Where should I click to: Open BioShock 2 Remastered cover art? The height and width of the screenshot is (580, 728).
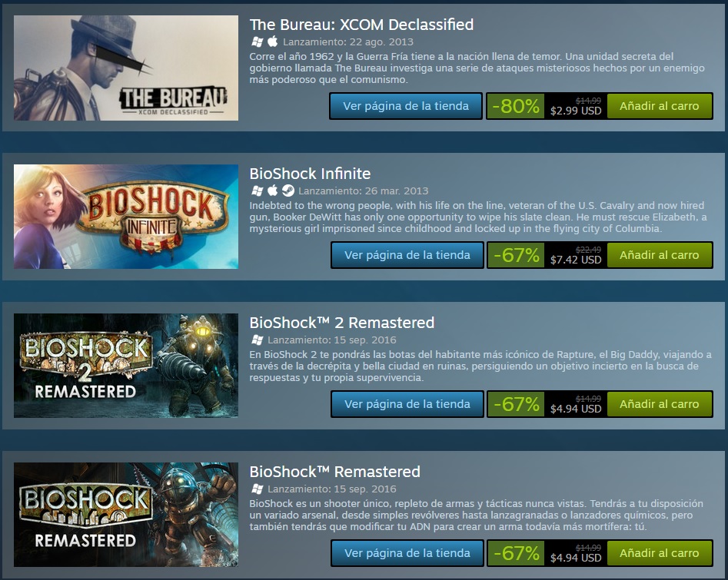126,366
